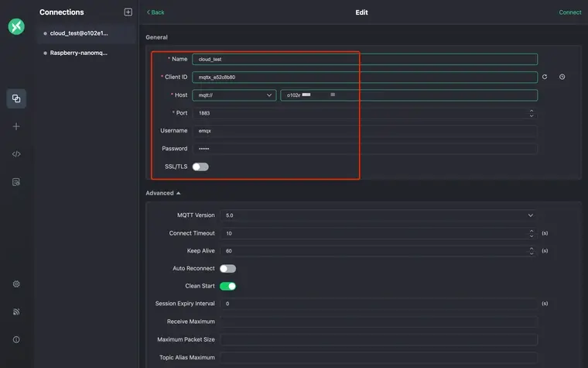Disable the Clean Start toggle
The height and width of the screenshot is (368, 588).
(x=227, y=286)
